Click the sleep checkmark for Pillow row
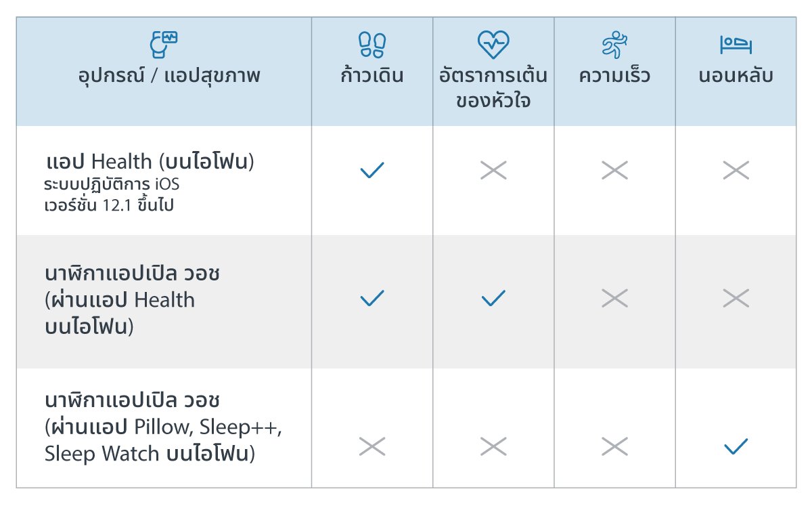This screenshot has height=508, width=812. [x=736, y=446]
